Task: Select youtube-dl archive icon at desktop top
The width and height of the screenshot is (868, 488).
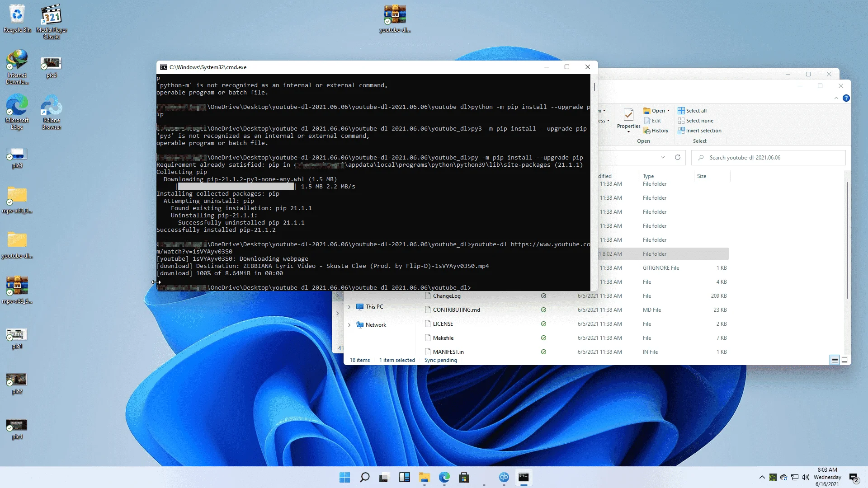Action: [x=395, y=19]
